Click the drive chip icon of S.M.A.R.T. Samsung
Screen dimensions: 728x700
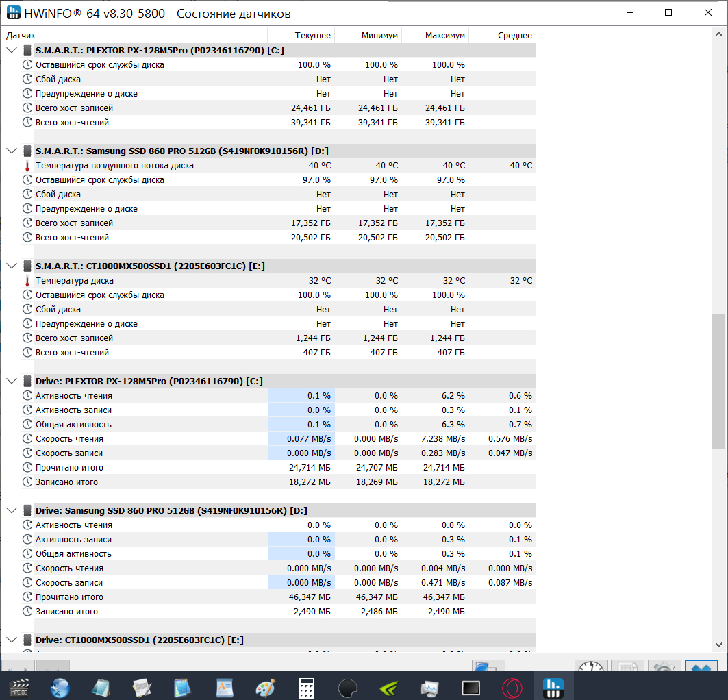click(x=27, y=151)
